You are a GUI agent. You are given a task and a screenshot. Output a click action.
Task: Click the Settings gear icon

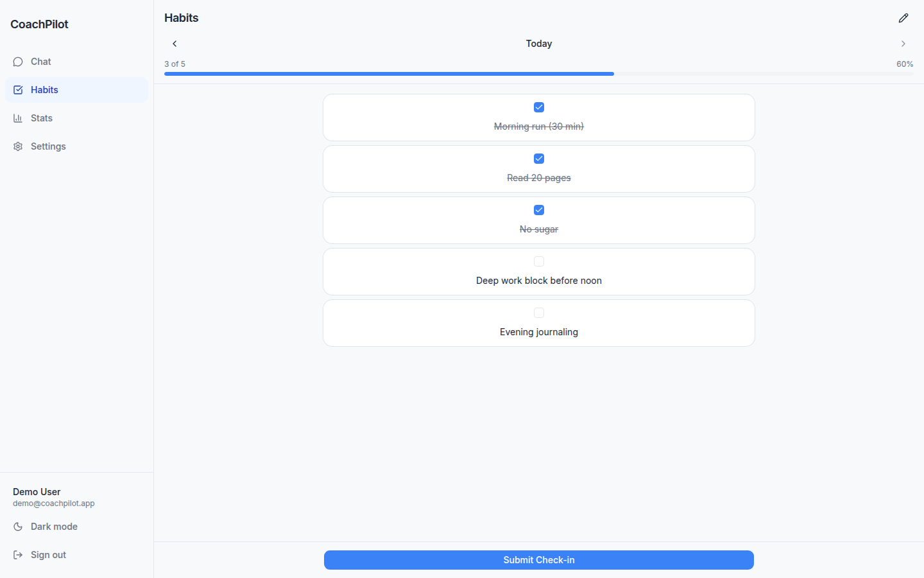pos(18,146)
